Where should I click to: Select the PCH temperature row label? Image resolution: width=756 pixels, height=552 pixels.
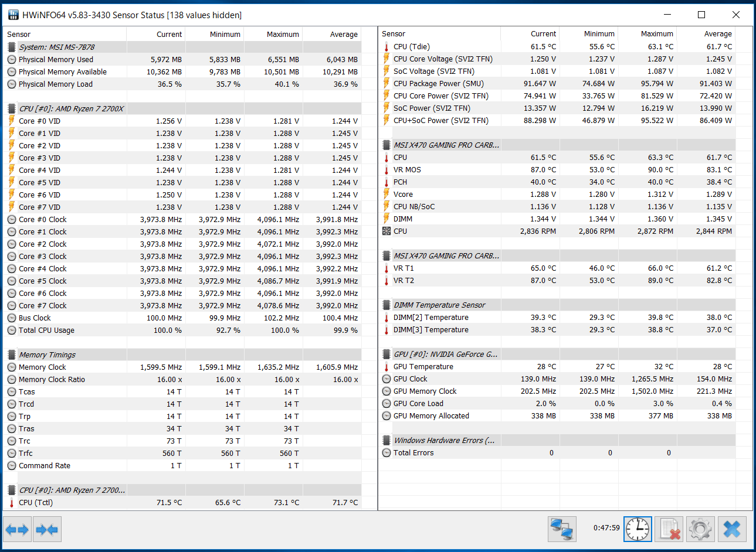tap(400, 182)
